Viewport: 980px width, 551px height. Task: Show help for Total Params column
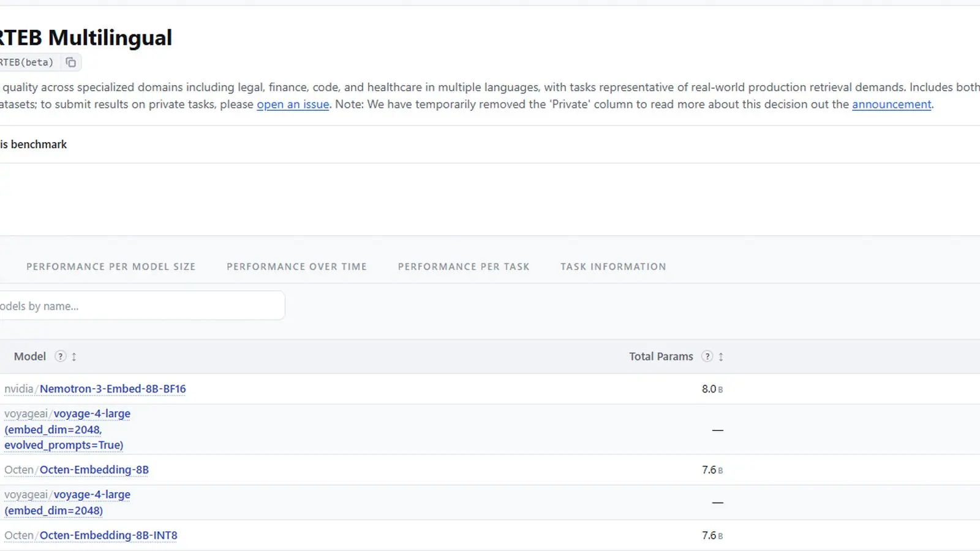pos(707,356)
